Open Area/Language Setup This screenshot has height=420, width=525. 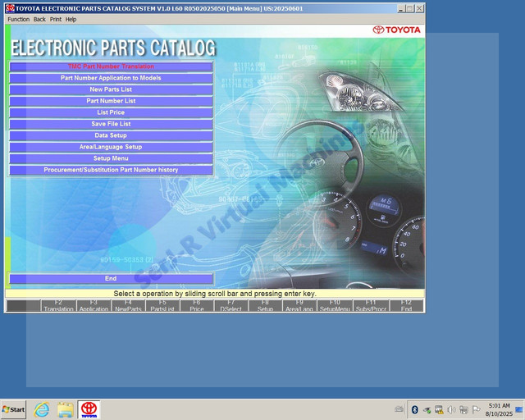point(111,147)
